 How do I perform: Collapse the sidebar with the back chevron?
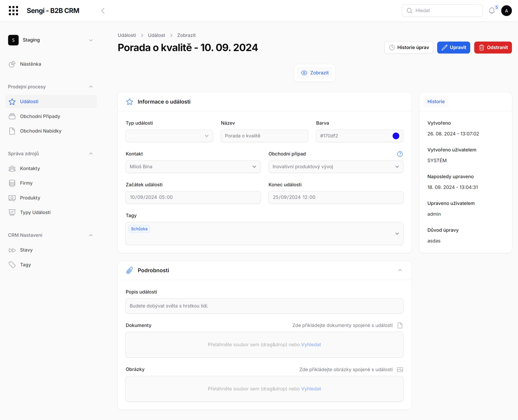[x=103, y=11]
